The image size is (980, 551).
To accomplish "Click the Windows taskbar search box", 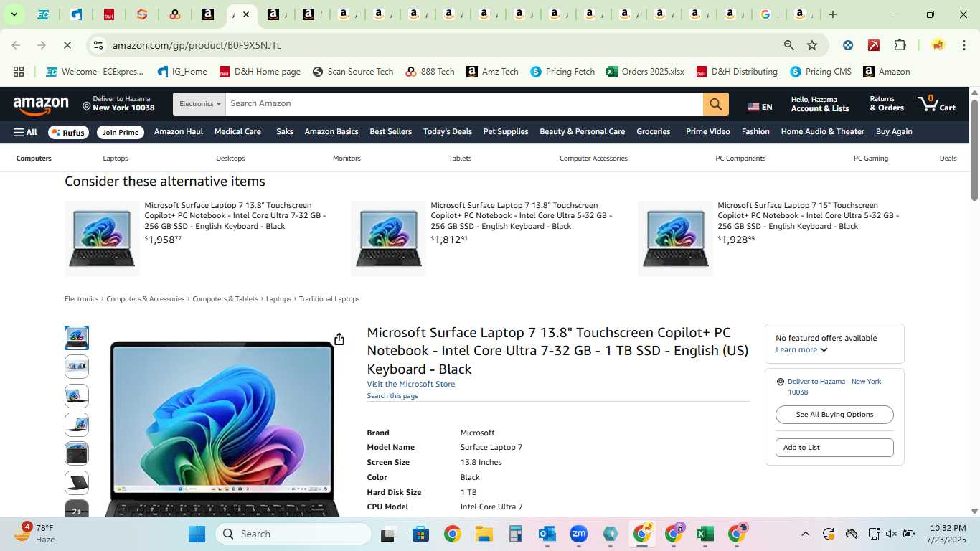I will (293, 534).
